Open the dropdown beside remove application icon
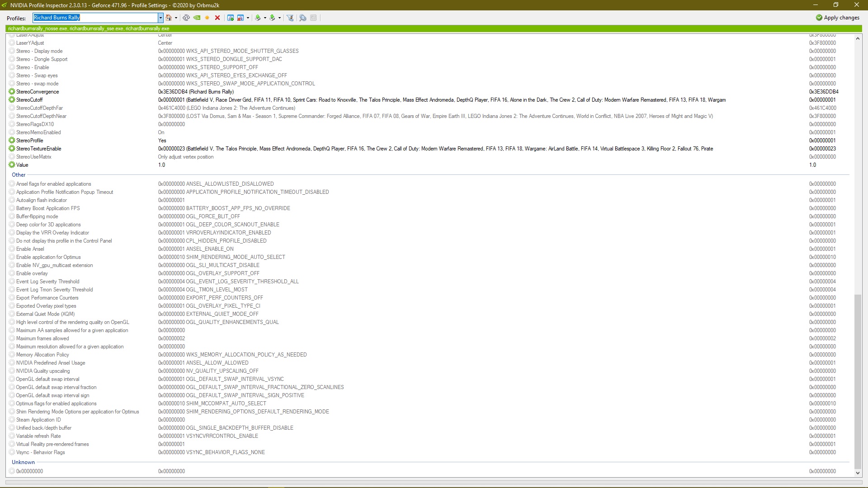Screen dimensions: 868x488 (x=248, y=18)
